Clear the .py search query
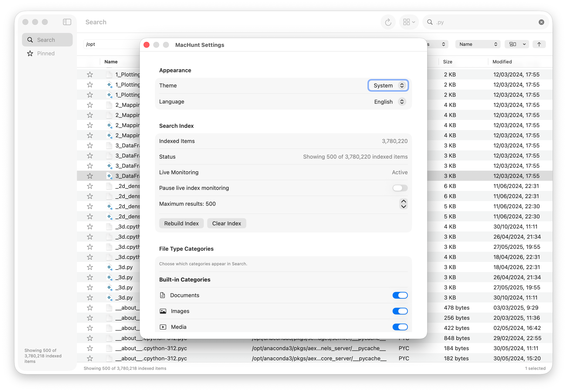 coord(541,22)
